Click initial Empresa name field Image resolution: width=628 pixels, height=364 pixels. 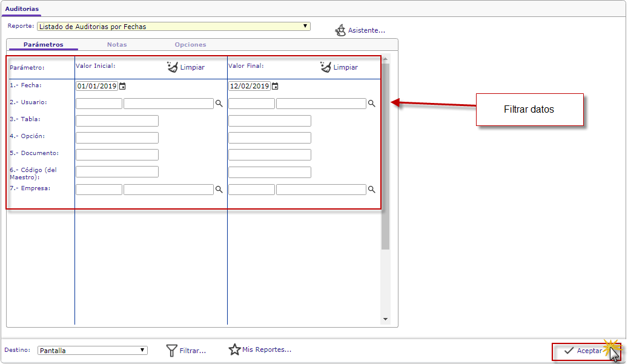(168, 190)
